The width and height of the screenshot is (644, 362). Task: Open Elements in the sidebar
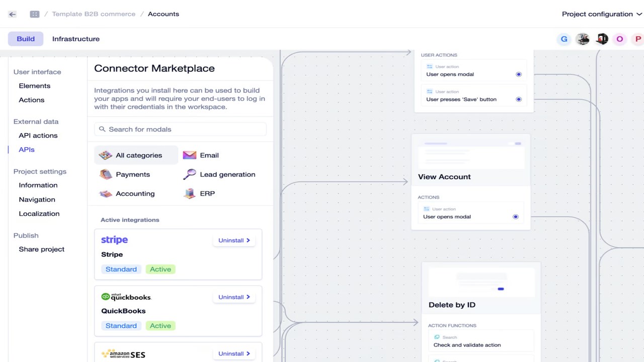[35, 86]
